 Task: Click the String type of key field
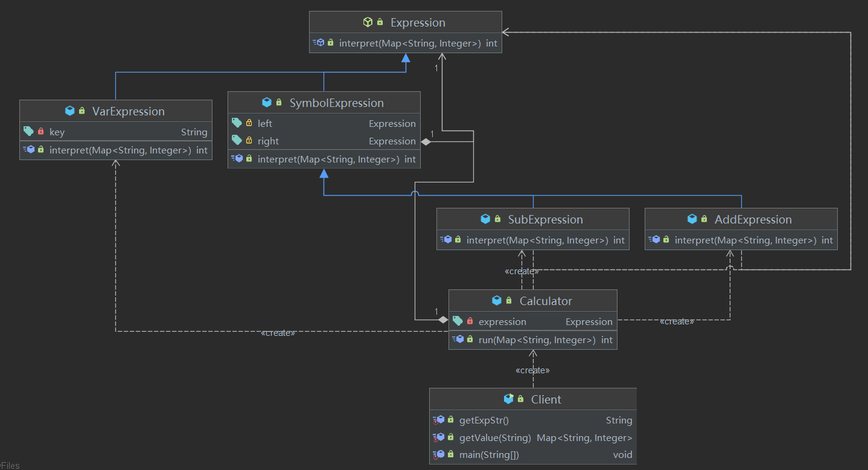tap(194, 132)
